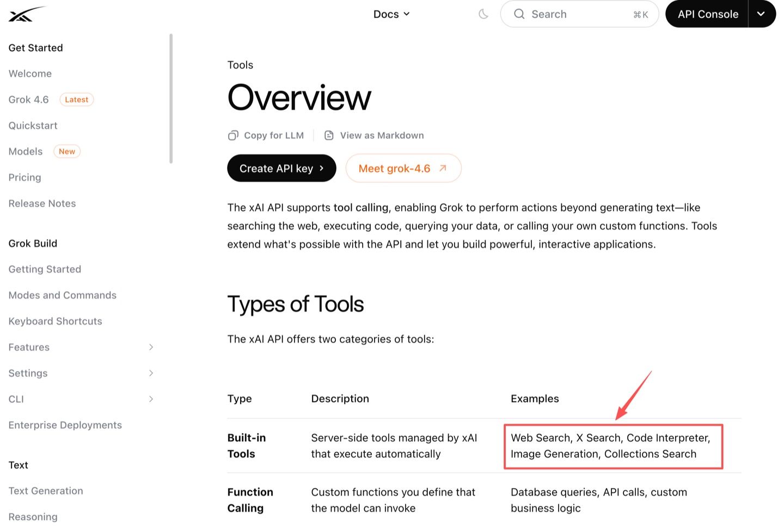This screenshot has width=784, height=532.
Task: Click the external arrow on Meet grok-4.6
Action: (443, 169)
